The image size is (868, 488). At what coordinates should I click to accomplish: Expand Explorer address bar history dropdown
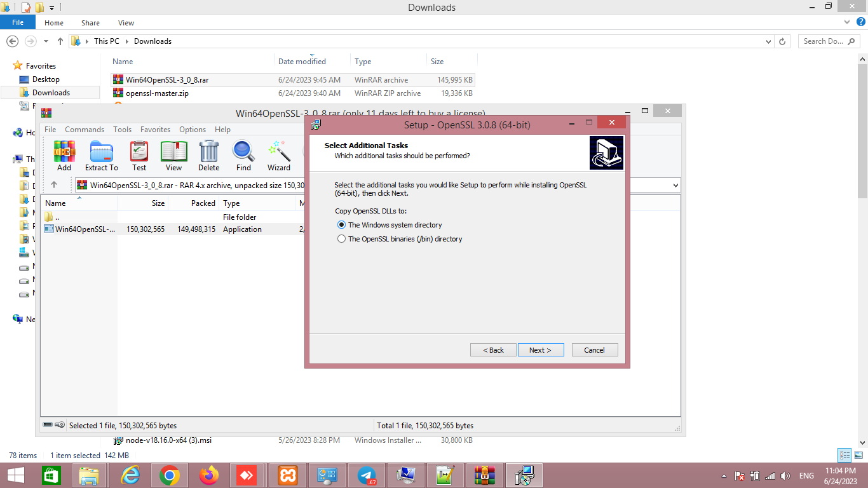pos(769,41)
